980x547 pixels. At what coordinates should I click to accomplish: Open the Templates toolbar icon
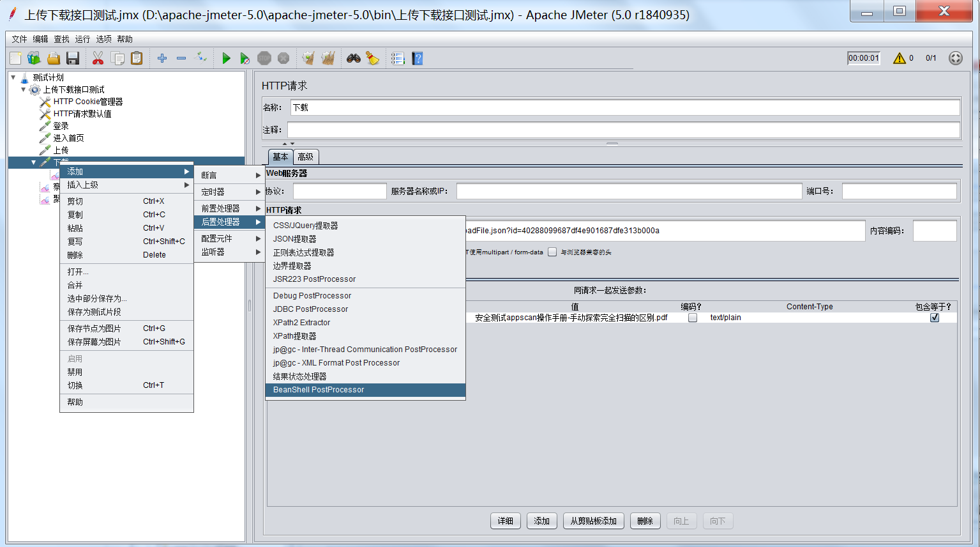[x=34, y=58]
